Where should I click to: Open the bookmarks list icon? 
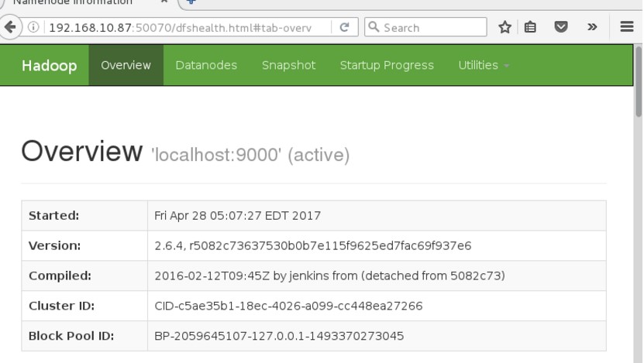click(x=530, y=27)
